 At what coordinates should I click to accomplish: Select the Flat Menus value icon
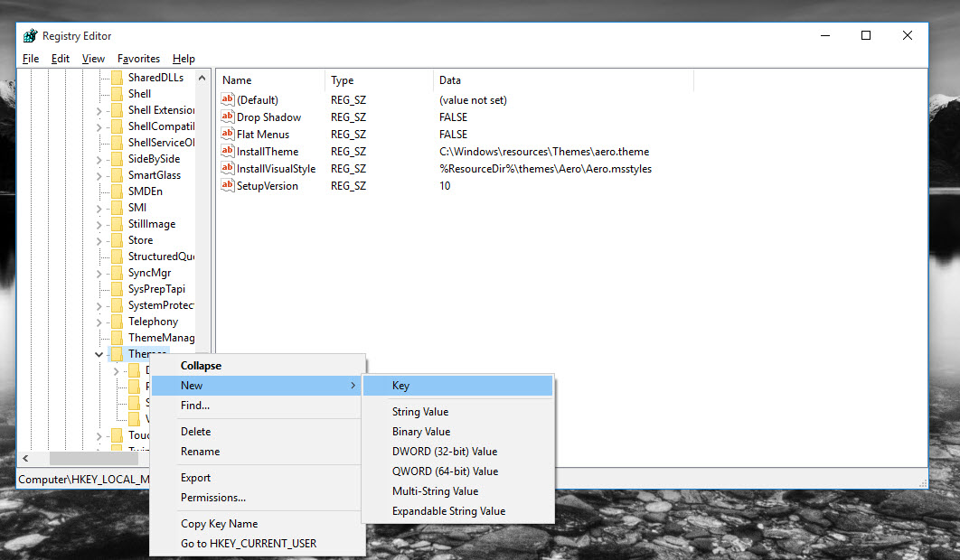click(x=228, y=135)
